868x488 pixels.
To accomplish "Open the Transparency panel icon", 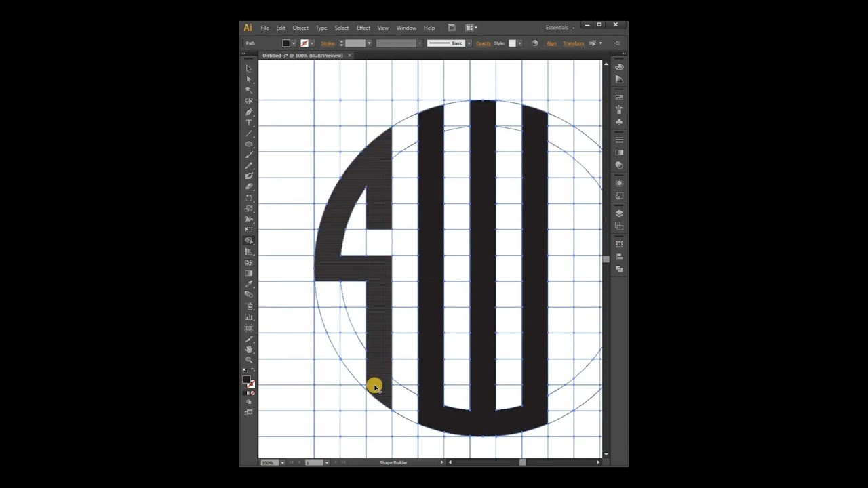I will 618,165.
